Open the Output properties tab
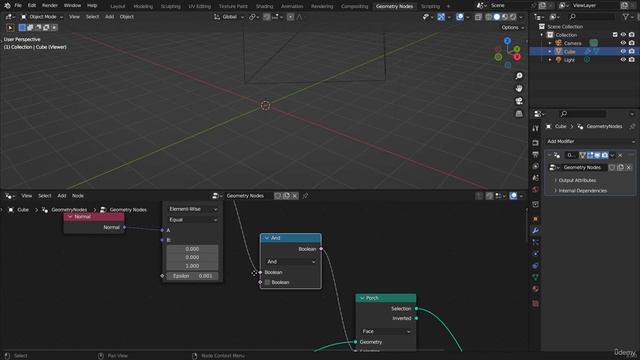 point(536,155)
